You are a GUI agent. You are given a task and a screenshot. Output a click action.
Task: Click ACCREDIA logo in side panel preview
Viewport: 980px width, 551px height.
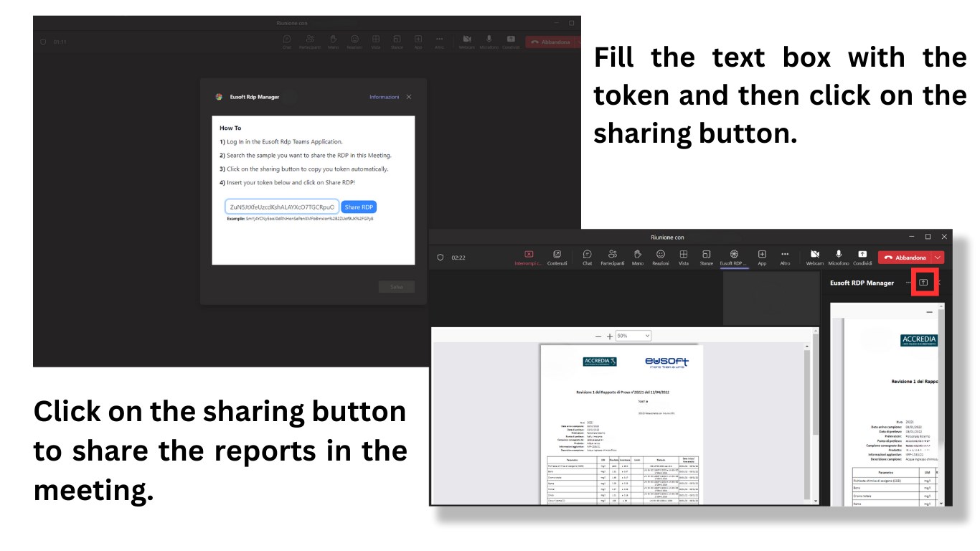tap(919, 340)
